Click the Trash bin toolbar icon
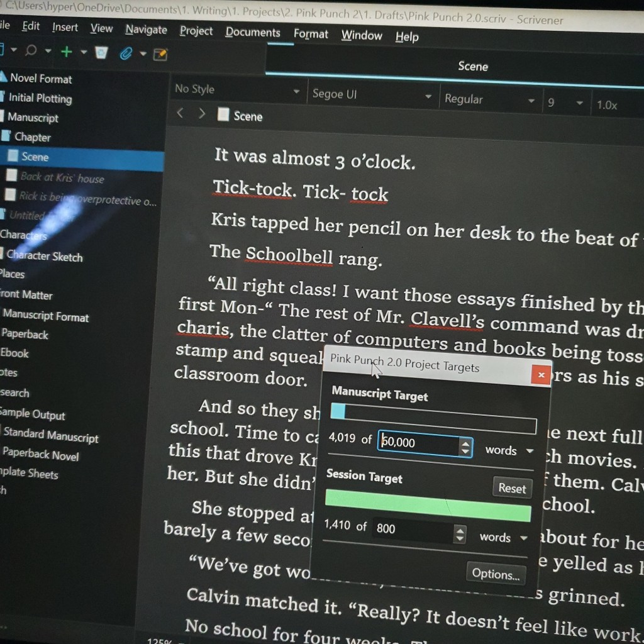The width and height of the screenshot is (644, 644). (101, 53)
